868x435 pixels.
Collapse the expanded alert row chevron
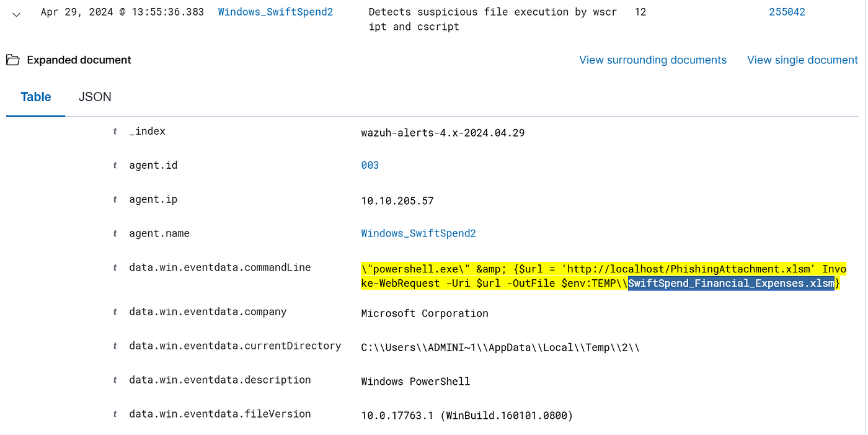pyautogui.click(x=17, y=14)
